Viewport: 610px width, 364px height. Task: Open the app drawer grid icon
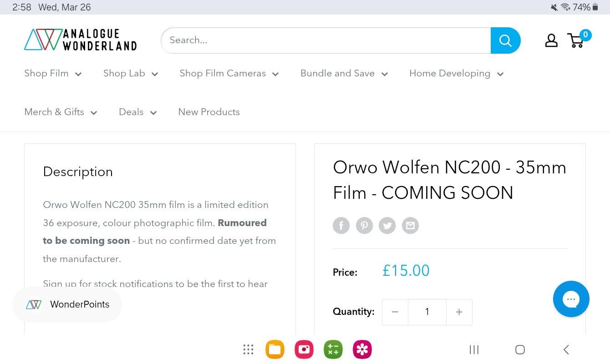coord(248,349)
